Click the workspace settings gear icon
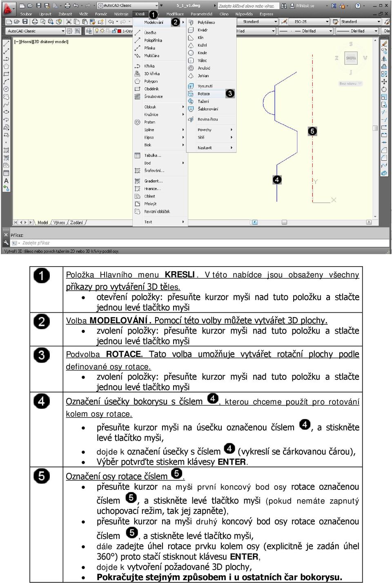The image size is (392, 583). [69, 31]
